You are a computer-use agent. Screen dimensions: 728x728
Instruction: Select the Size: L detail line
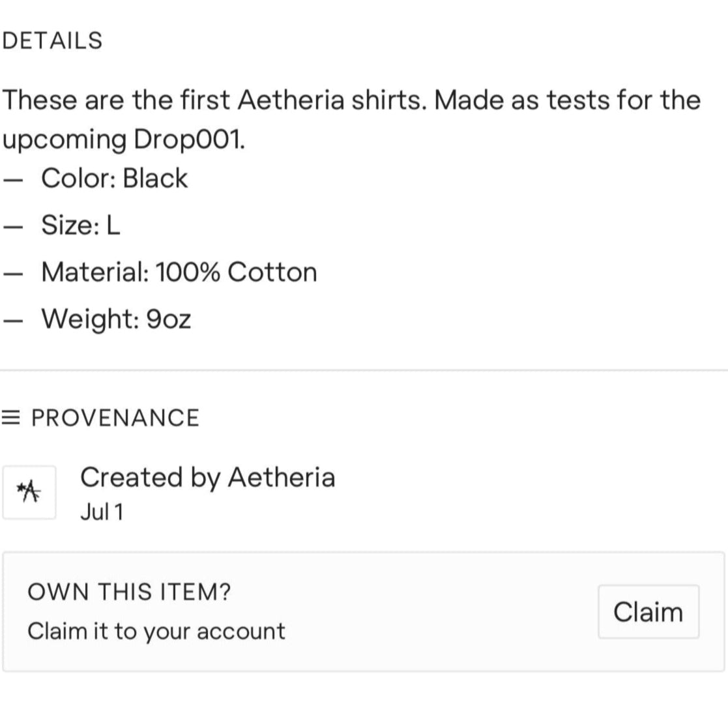click(81, 225)
